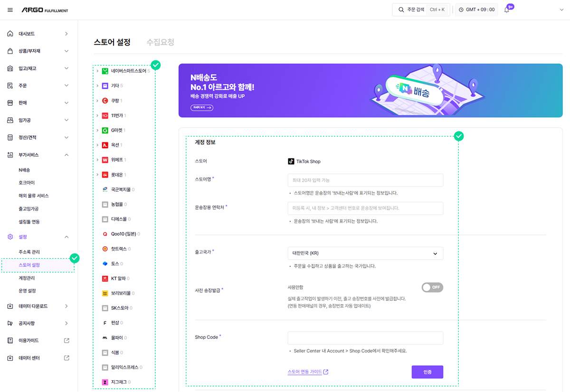Image resolution: width=570 pixels, height=392 pixels.
Task: Click the 인증 button
Action: click(427, 372)
